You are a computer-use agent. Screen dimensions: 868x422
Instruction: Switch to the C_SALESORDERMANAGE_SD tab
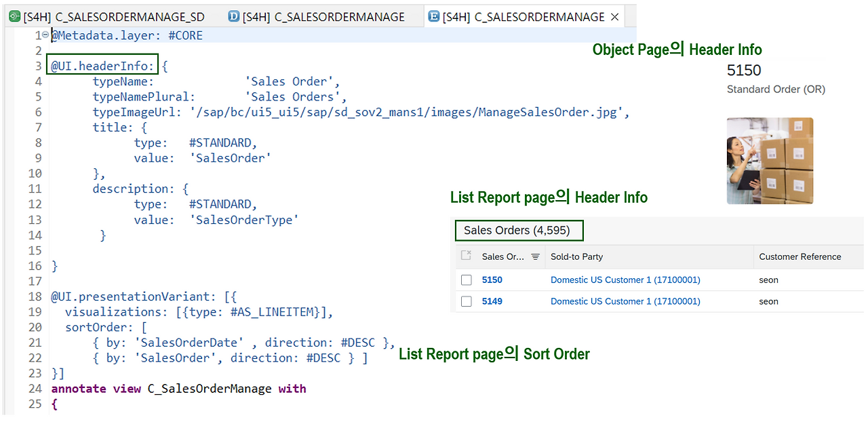[x=106, y=16]
